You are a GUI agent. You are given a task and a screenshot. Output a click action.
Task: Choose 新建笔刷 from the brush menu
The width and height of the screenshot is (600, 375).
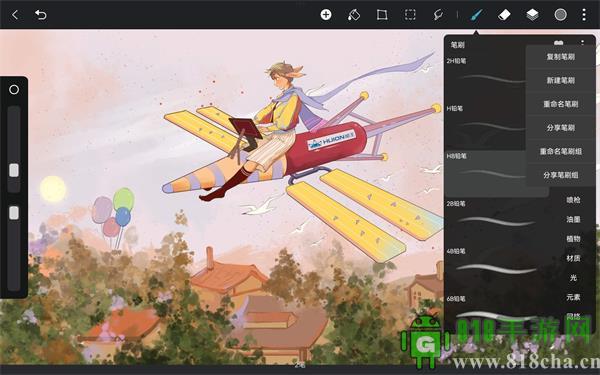click(x=560, y=81)
